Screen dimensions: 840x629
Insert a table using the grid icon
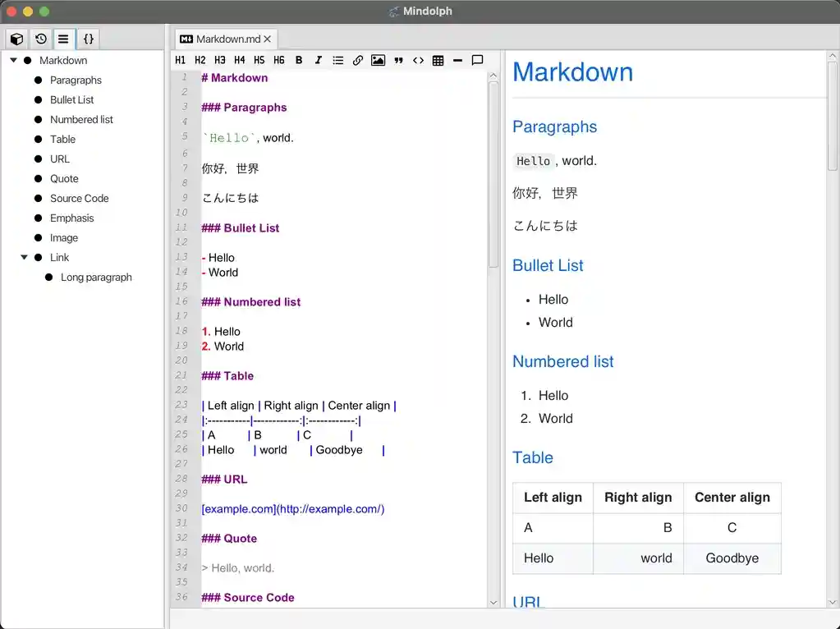(438, 60)
